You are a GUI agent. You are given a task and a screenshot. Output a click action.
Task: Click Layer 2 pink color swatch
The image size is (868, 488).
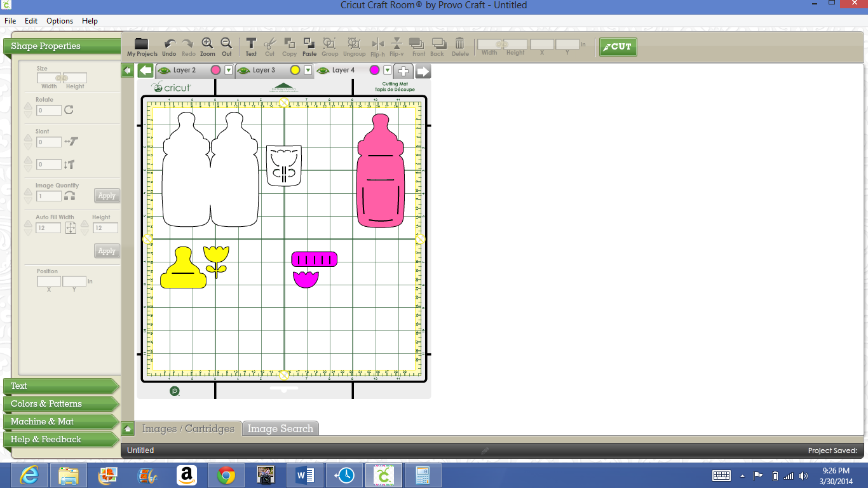[x=216, y=70]
